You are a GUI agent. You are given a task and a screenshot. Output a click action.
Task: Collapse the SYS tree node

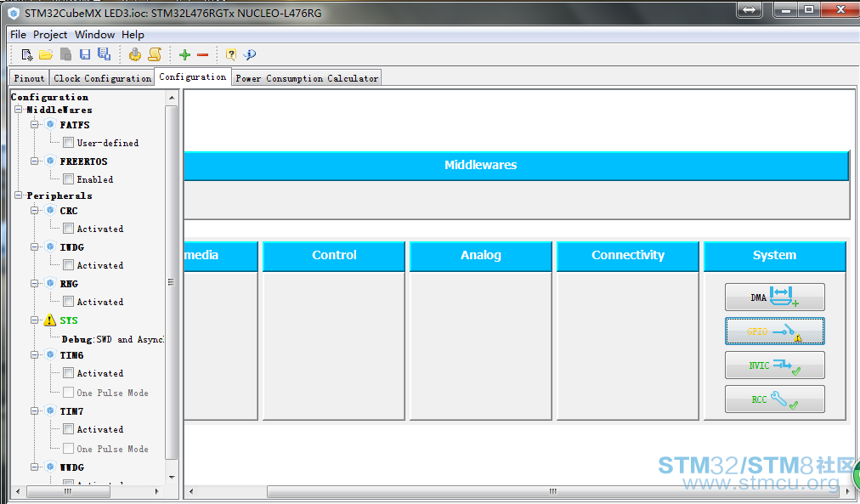[35, 320]
